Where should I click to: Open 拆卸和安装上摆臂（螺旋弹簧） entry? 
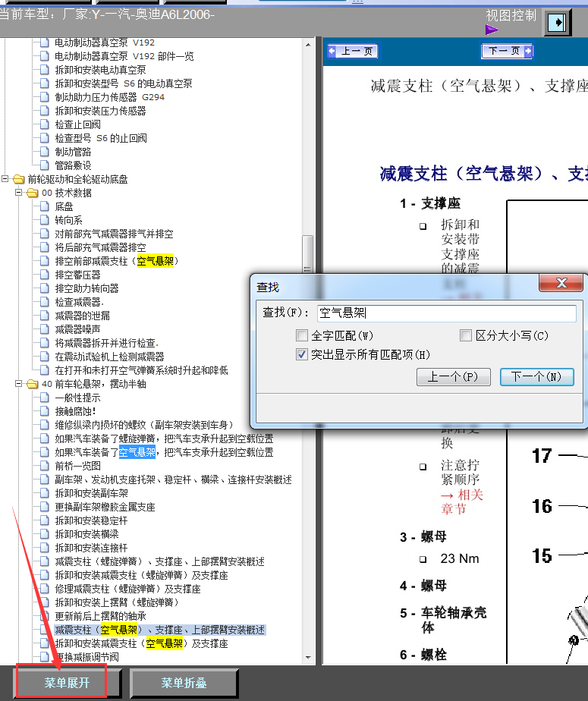coord(117,602)
